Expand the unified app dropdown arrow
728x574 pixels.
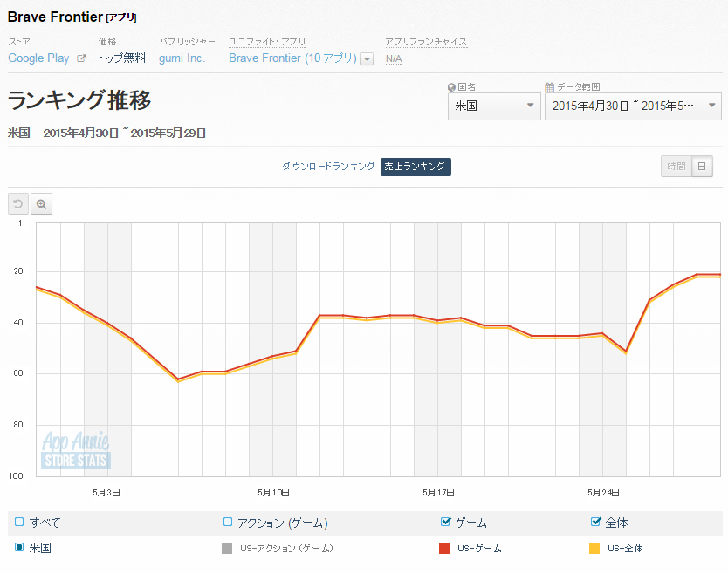click(x=367, y=59)
